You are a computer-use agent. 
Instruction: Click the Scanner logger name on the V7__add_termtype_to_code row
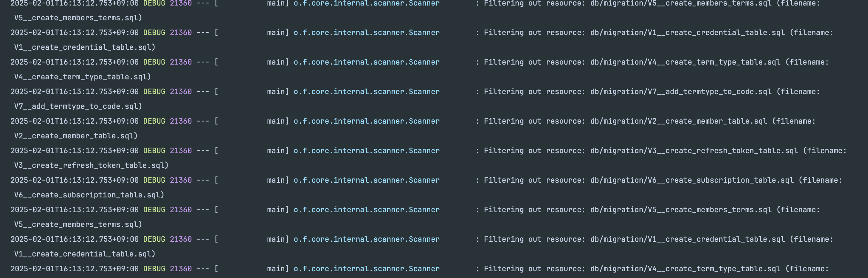point(367,92)
